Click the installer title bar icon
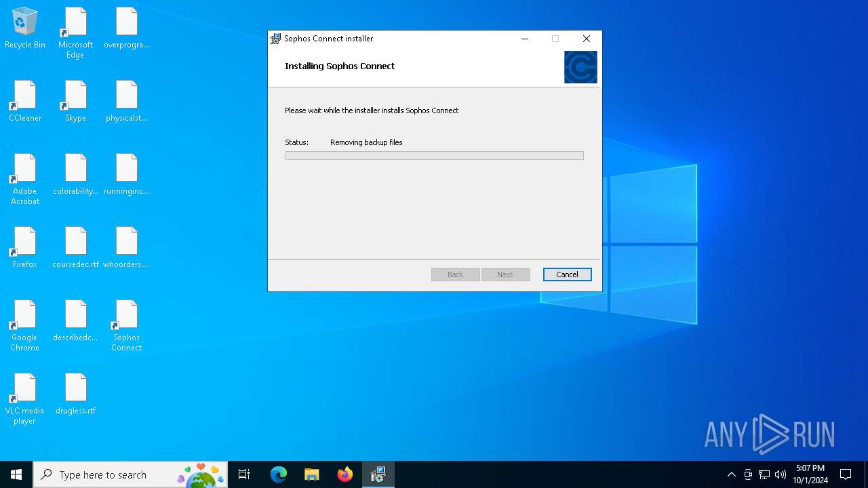 click(x=275, y=39)
